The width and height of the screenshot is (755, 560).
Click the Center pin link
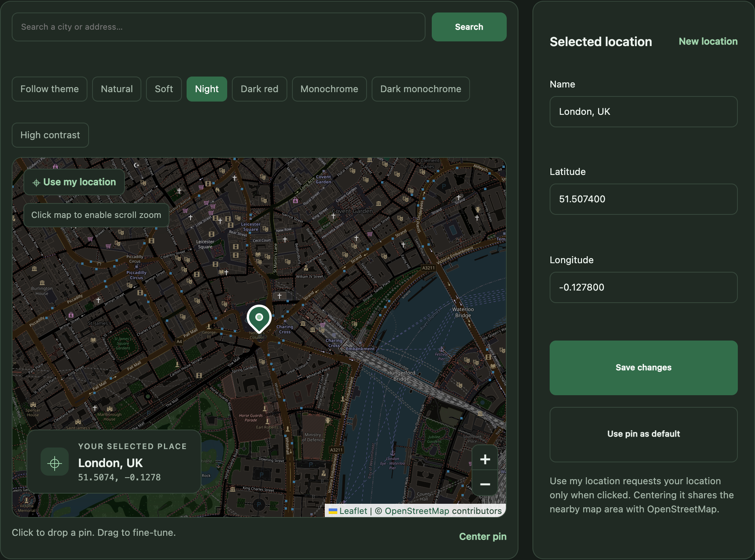click(483, 537)
